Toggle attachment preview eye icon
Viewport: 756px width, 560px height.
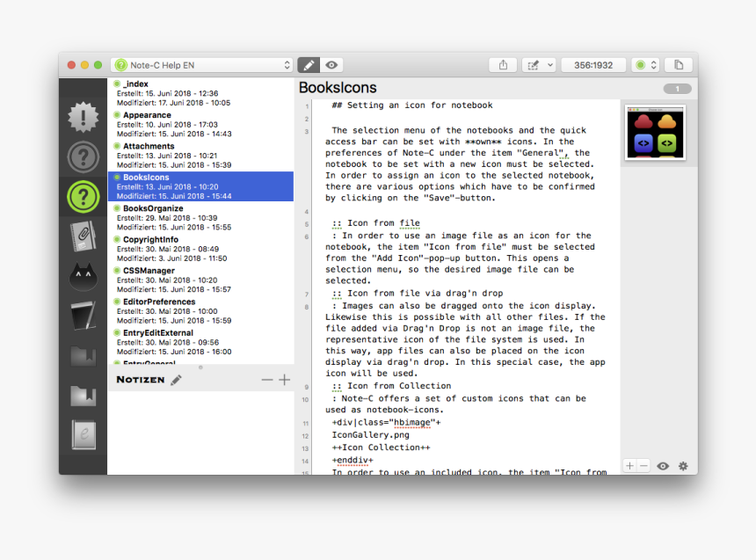tap(663, 466)
